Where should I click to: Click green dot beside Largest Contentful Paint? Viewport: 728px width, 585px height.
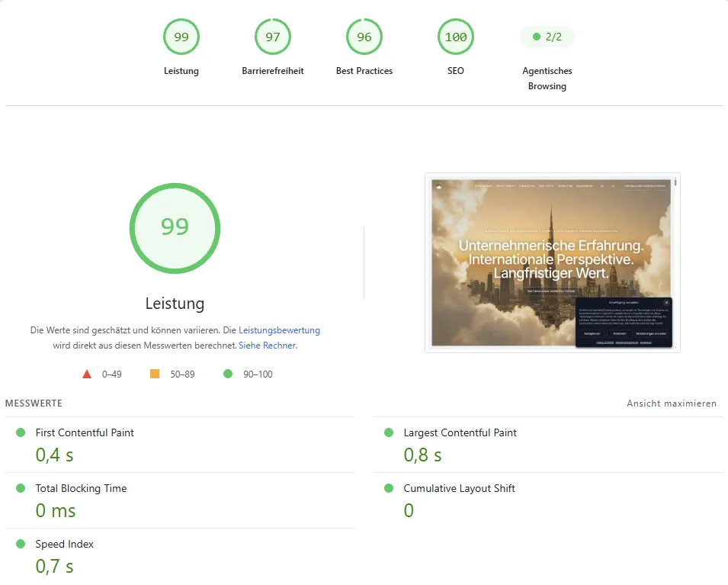click(x=389, y=432)
